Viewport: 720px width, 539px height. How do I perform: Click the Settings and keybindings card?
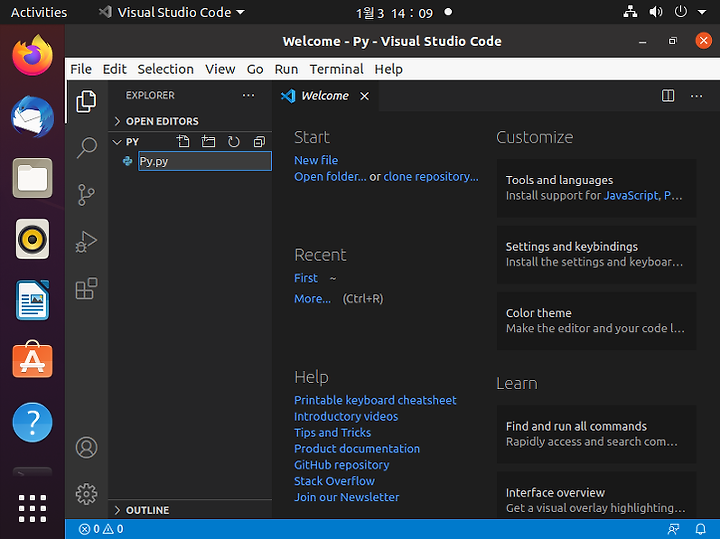click(596, 254)
